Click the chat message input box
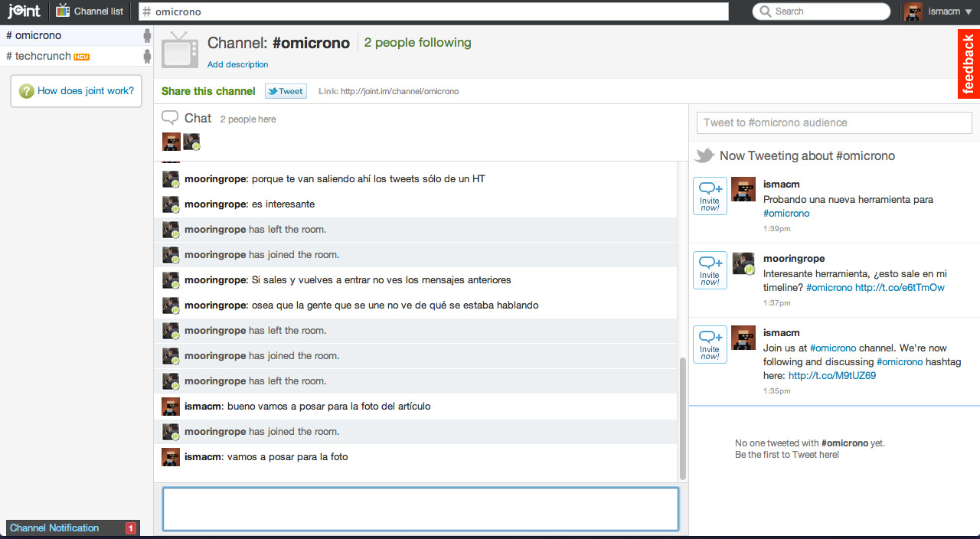The height and width of the screenshot is (539, 980). coord(420,509)
